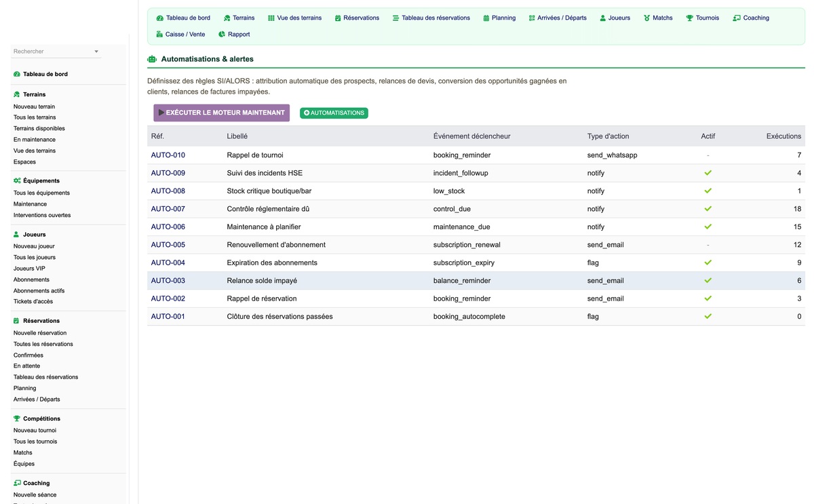Click the sidebar Réservations section icon
This screenshot has height=504, width=814.
point(17,321)
